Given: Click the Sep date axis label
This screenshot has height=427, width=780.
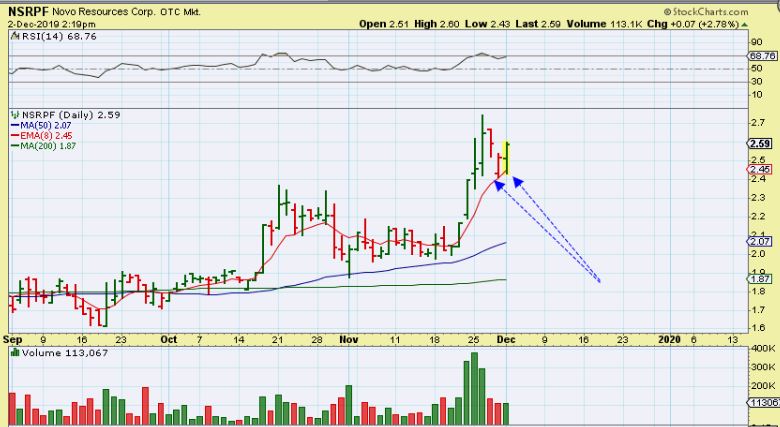Looking at the screenshot, I should click(x=12, y=340).
